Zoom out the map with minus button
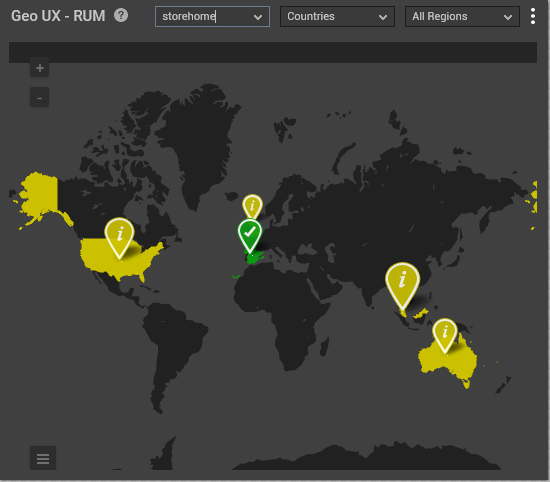 point(40,98)
